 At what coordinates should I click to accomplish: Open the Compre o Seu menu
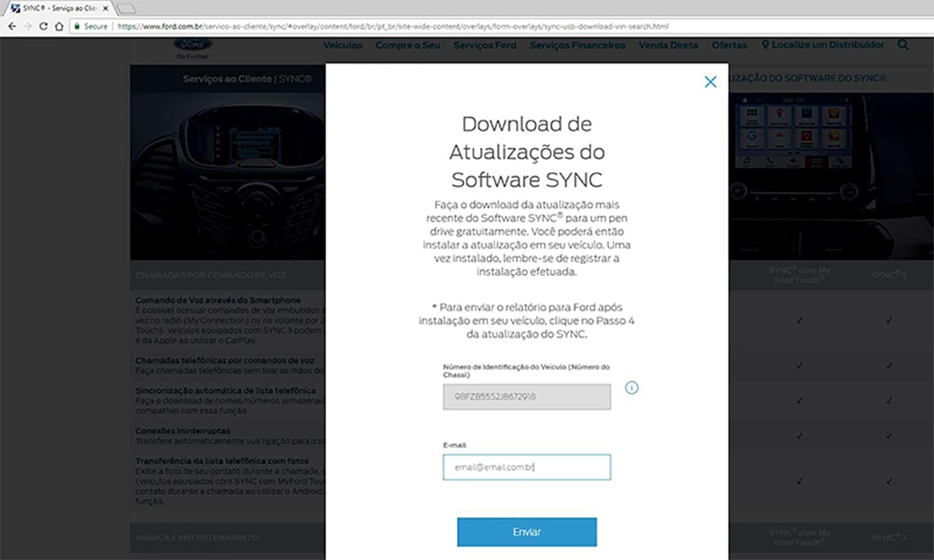tap(407, 45)
